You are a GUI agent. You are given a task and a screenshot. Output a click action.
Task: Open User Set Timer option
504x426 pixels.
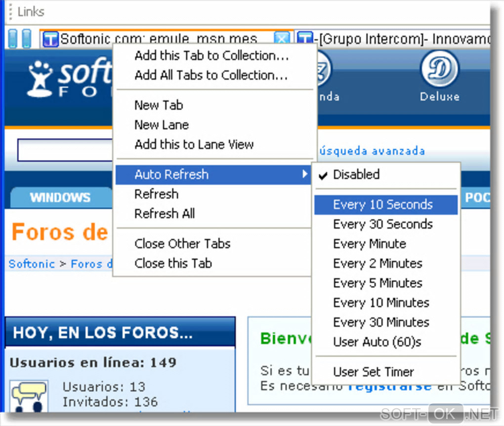click(x=386, y=372)
